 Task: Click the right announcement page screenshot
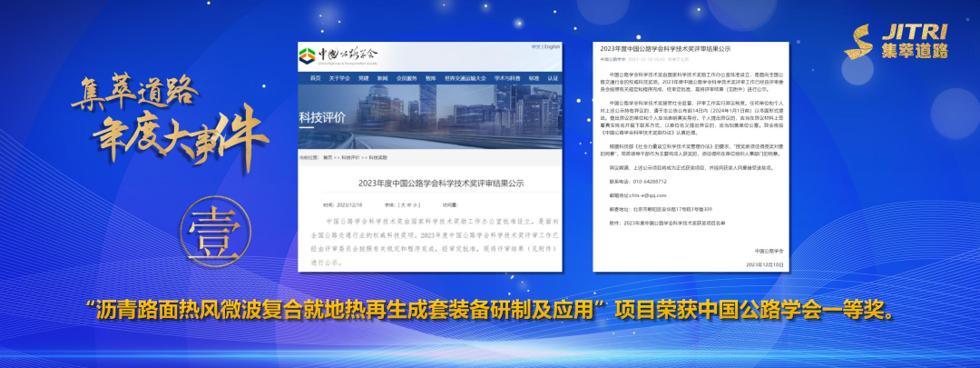click(691, 156)
